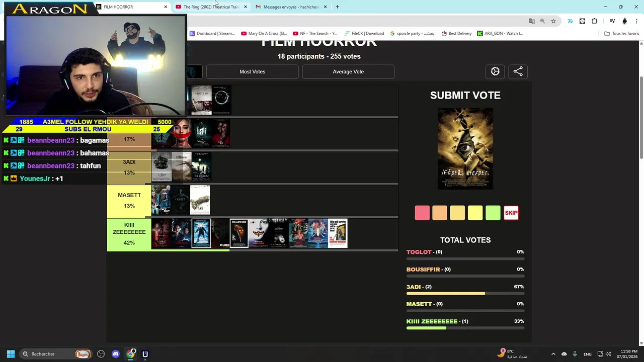Open the clock showing 11:58 PM
644x362 pixels.
627,354
